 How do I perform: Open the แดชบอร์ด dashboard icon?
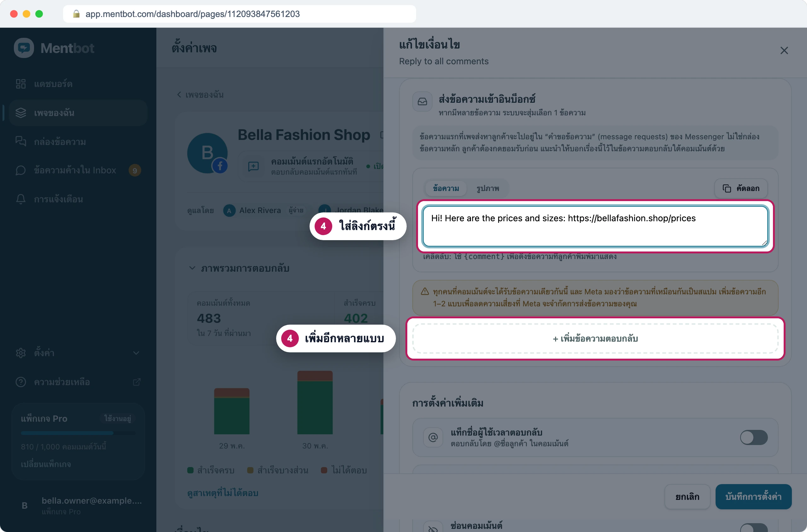(21, 84)
